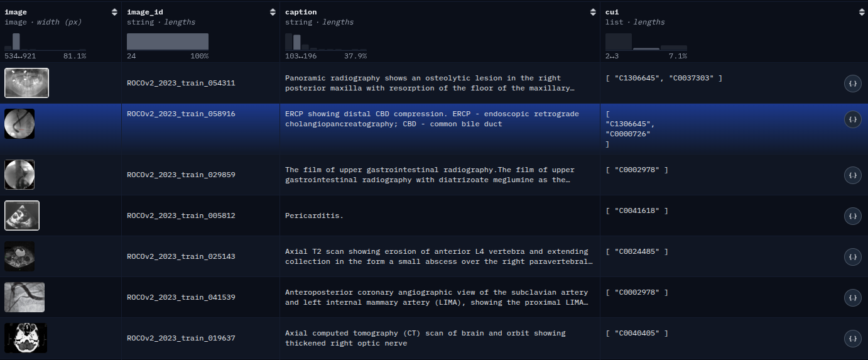This screenshot has height=360, width=868.
Task: Open the panoramic radiograph thumbnail
Action: (x=26, y=83)
